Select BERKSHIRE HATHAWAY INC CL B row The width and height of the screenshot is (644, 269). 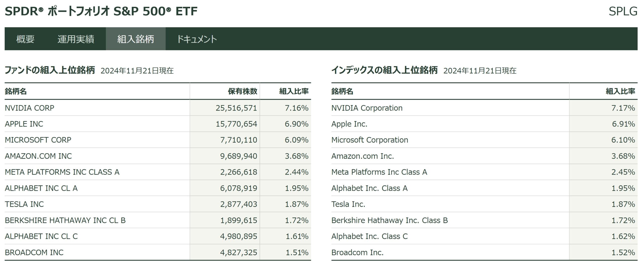pyautogui.click(x=65, y=220)
